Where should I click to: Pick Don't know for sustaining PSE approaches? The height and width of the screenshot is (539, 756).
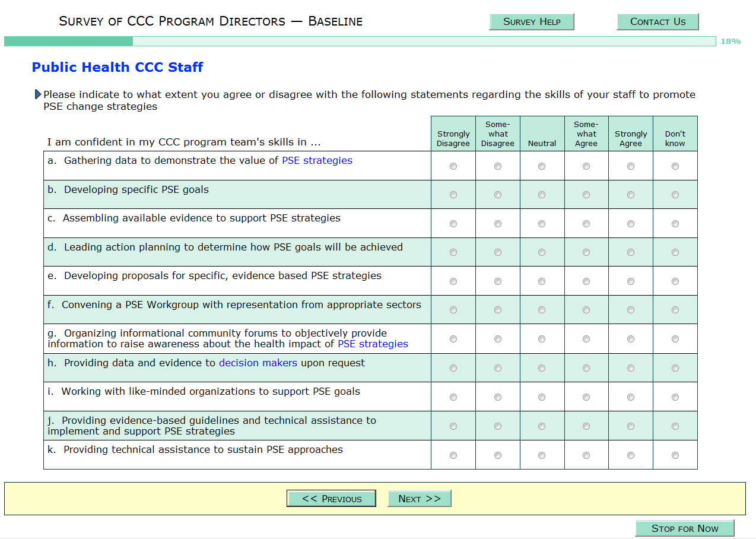pos(675,455)
